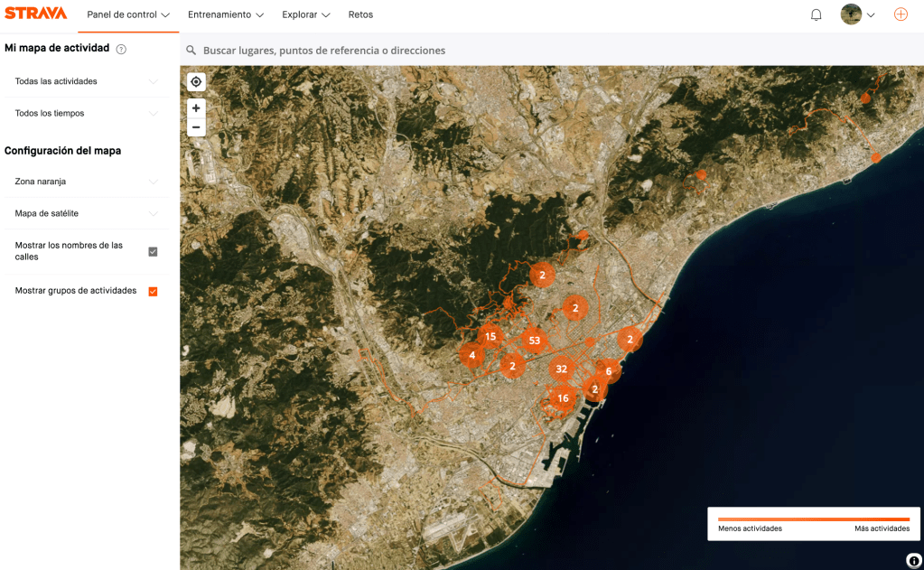
Task: Open the cluster showing 53 activities
Action: (535, 341)
